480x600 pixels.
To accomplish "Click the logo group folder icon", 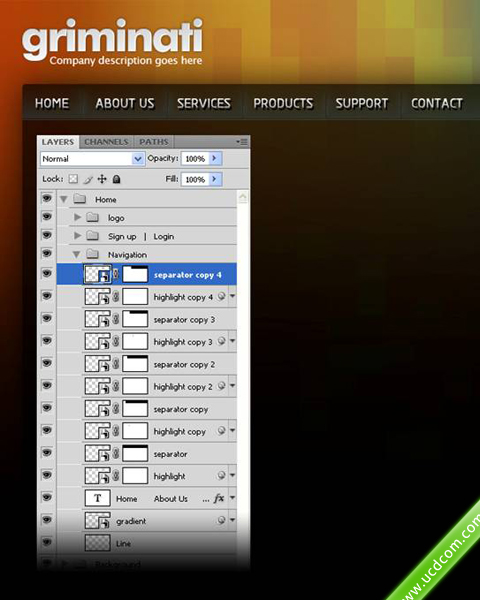I will (x=92, y=217).
